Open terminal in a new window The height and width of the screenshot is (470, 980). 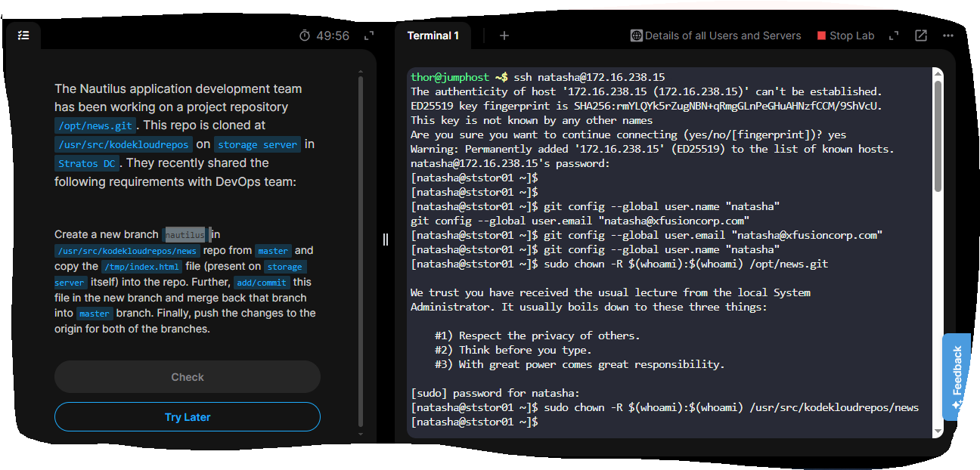coord(921,36)
